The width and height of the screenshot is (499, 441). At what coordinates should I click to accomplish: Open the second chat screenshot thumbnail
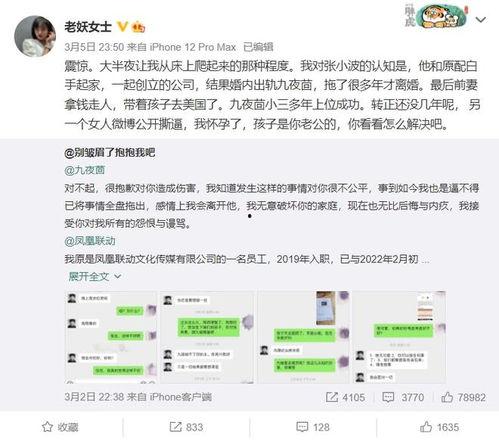point(207,337)
